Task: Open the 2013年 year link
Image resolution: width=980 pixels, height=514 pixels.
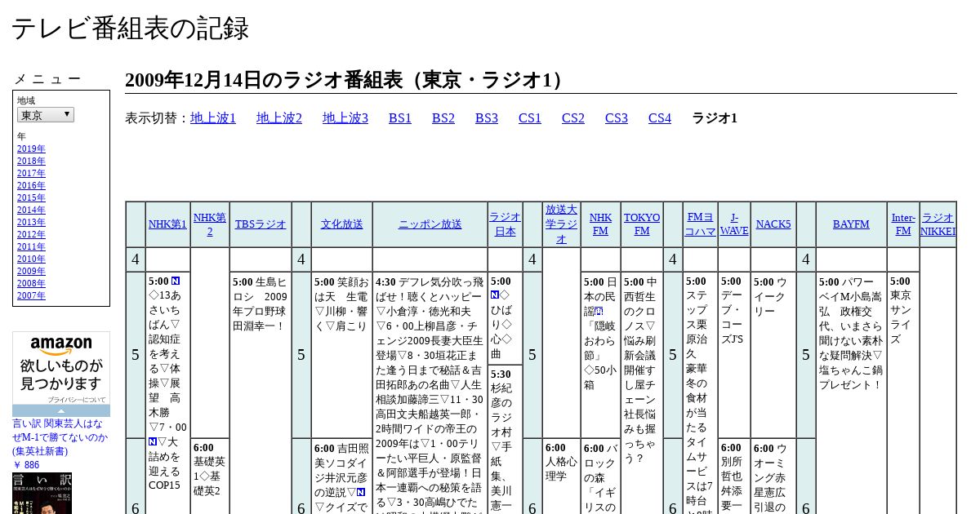Action: coord(31,222)
